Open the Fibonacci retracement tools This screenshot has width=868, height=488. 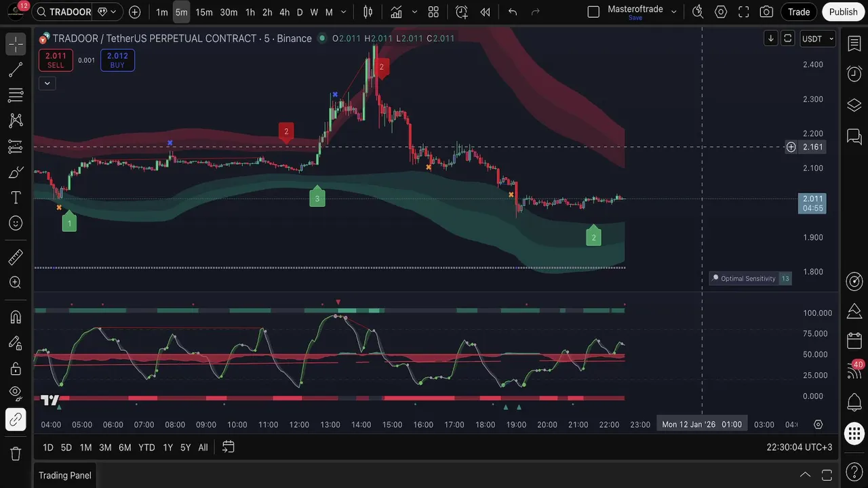(16, 95)
